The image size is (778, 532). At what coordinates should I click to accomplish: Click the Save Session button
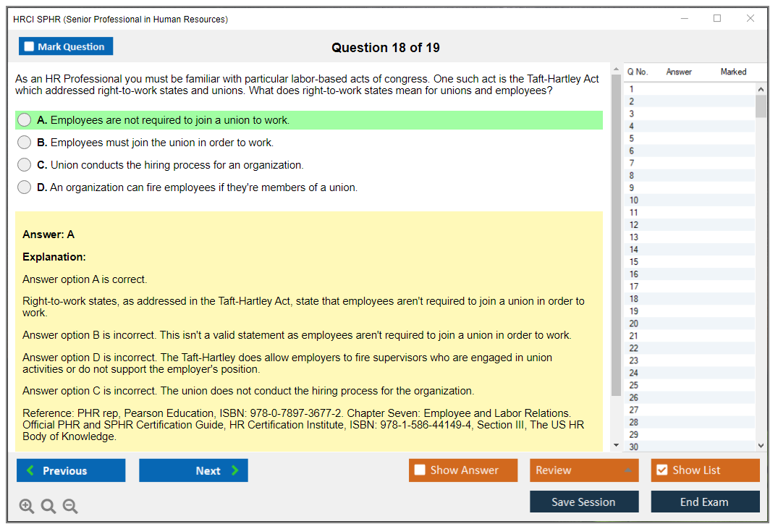click(x=583, y=502)
